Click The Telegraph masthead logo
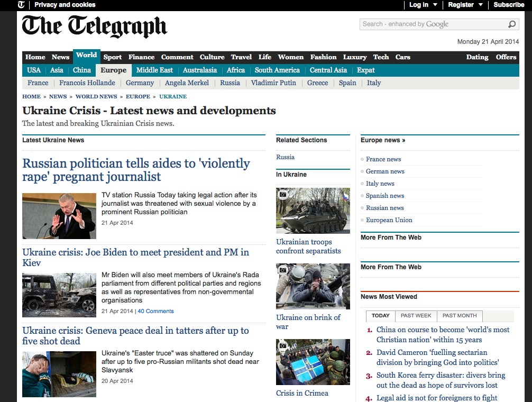The height and width of the screenshot is (402, 532). coord(94,27)
